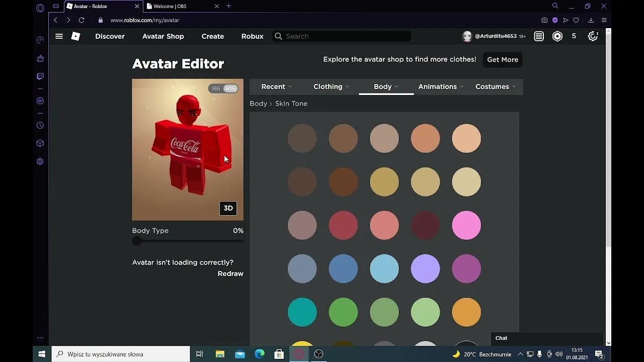Switch the avatar to R15 mode

tap(230, 88)
